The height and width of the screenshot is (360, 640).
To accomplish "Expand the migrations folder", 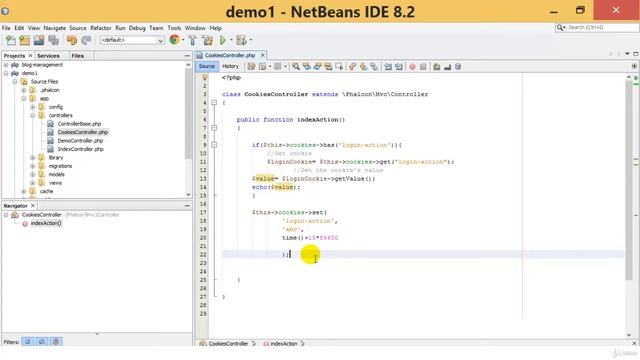I will tap(33, 166).
